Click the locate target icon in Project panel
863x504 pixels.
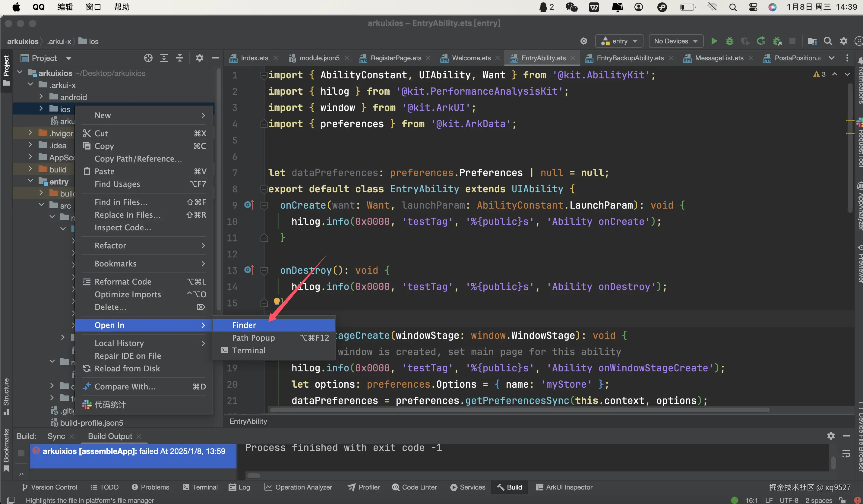pyautogui.click(x=148, y=58)
